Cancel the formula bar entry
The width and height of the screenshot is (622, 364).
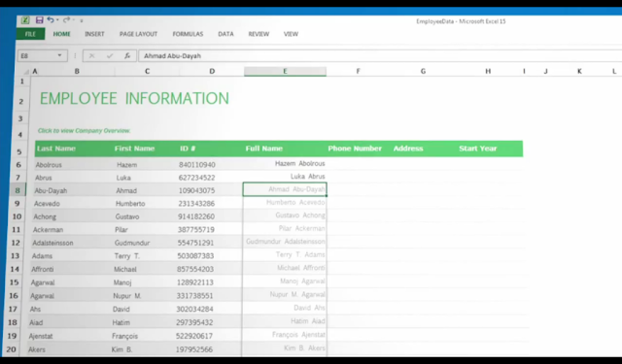click(x=91, y=56)
